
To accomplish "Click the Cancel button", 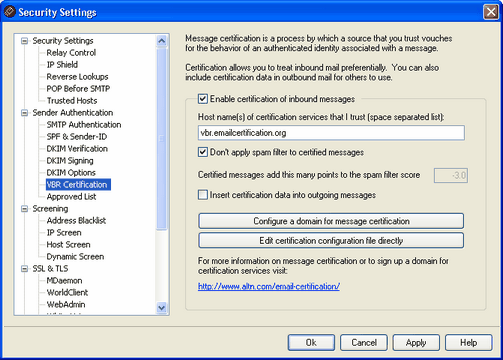I will 364,343.
